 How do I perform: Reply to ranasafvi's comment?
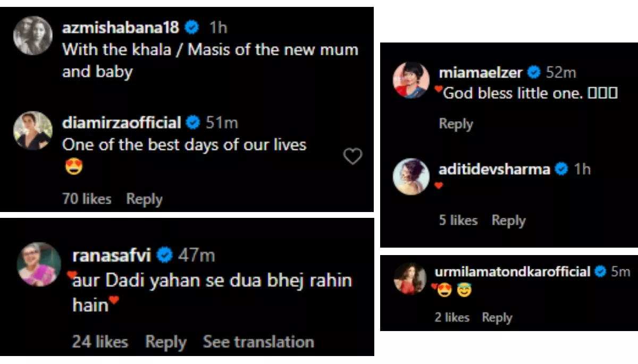[165, 342]
